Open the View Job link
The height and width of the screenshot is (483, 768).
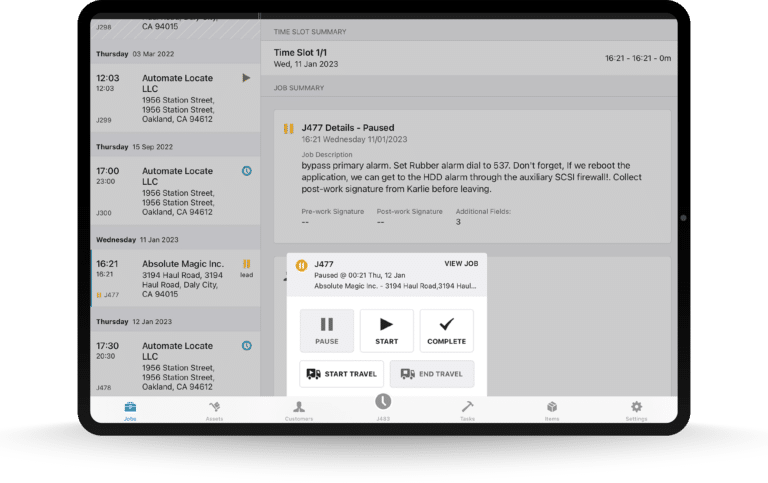tap(461, 264)
